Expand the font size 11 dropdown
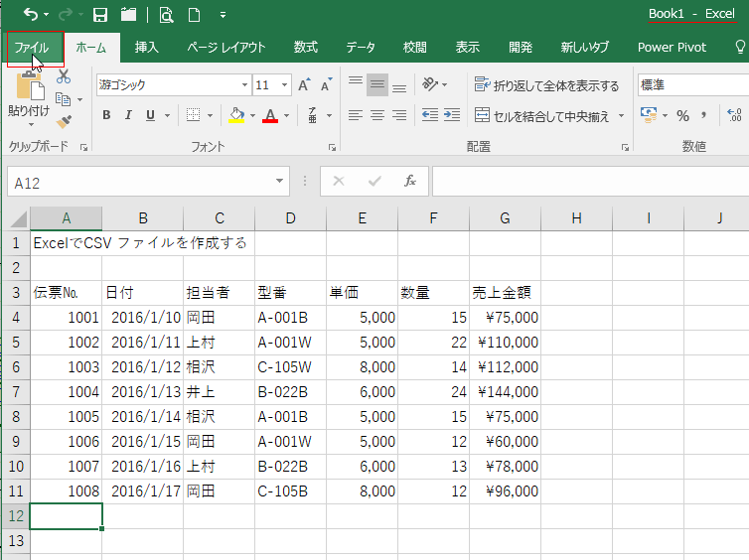This screenshot has height=560, width=749. (285, 85)
